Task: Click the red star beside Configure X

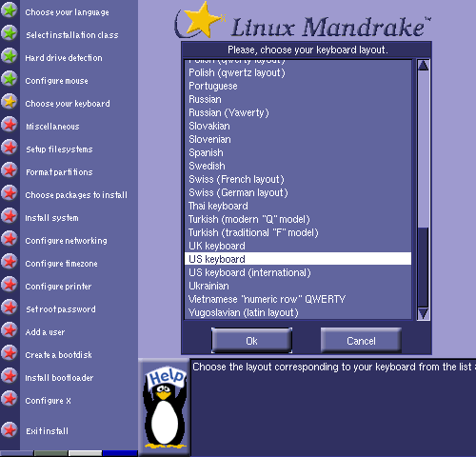Action: click(10, 399)
